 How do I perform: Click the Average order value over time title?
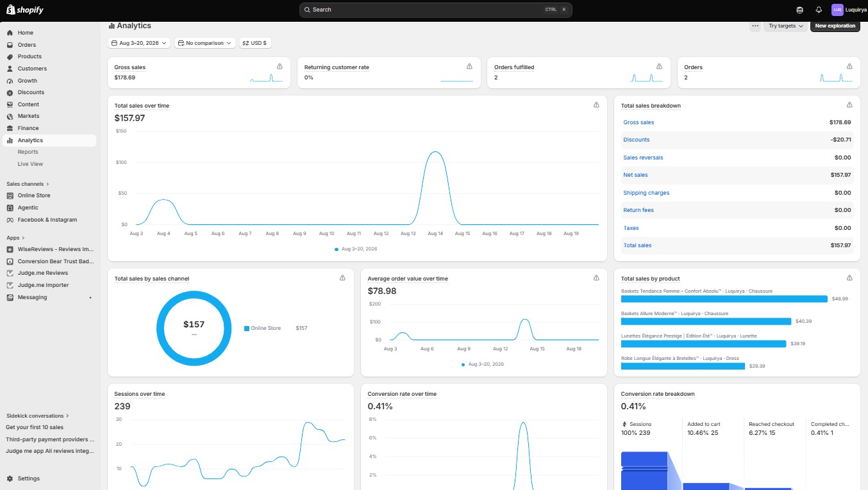(x=408, y=279)
